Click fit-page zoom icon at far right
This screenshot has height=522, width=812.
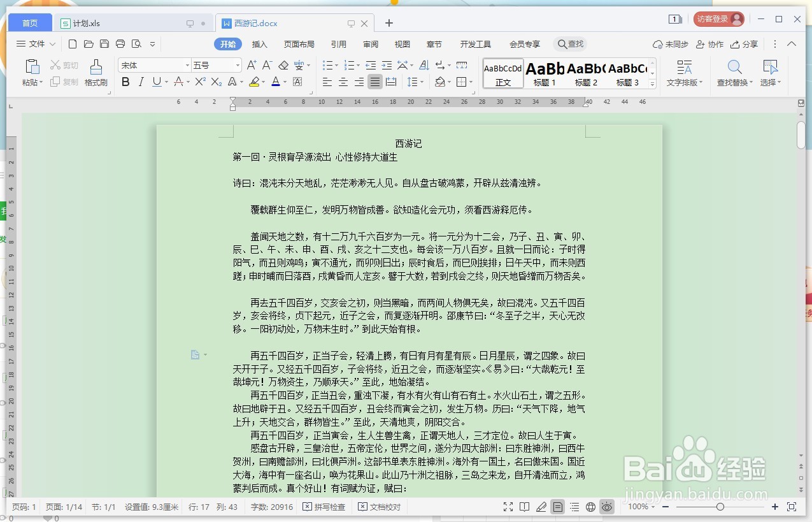point(792,507)
